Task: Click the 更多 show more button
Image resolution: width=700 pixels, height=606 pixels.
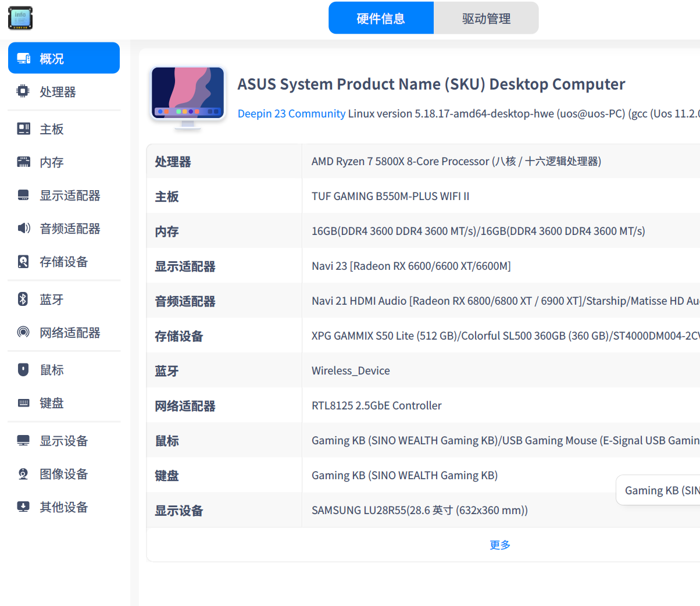Action: coord(500,544)
